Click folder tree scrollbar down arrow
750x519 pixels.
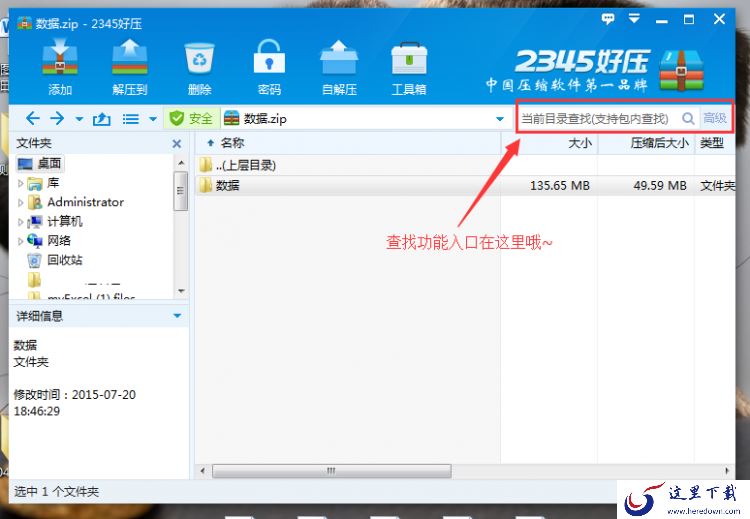coord(181,291)
